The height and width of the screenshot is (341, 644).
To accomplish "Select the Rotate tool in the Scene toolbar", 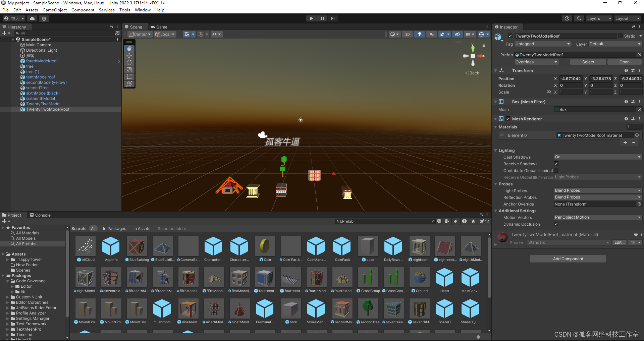I will coord(129,63).
